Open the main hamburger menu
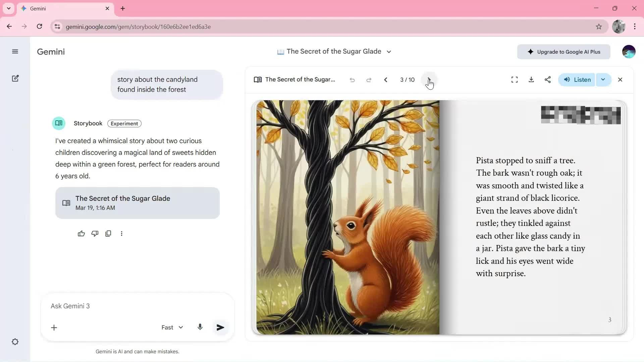The height and width of the screenshot is (362, 644). coord(15,52)
